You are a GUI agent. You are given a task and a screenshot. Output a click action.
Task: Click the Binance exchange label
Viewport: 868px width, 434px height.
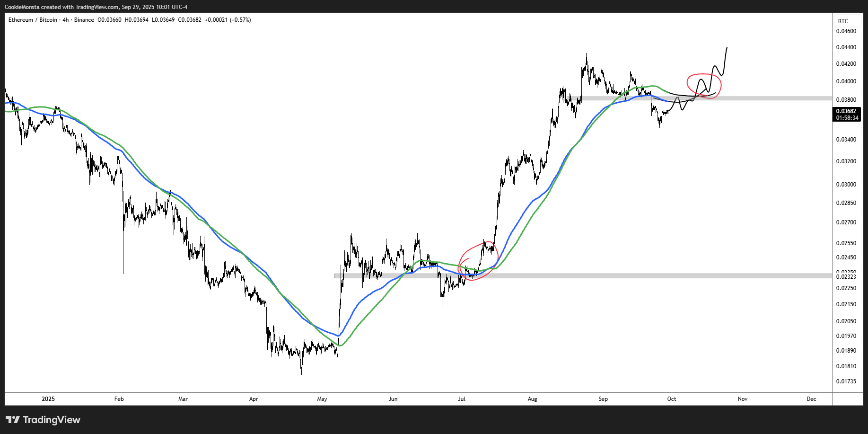coord(84,20)
